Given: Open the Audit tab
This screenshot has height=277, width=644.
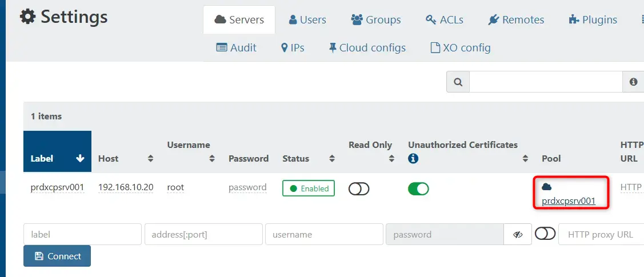Looking at the screenshot, I should 236,48.
